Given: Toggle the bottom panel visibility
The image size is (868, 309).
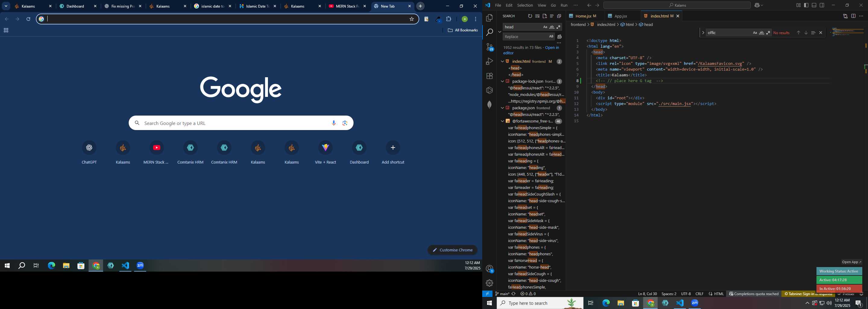Looking at the screenshot, I should (x=814, y=5).
